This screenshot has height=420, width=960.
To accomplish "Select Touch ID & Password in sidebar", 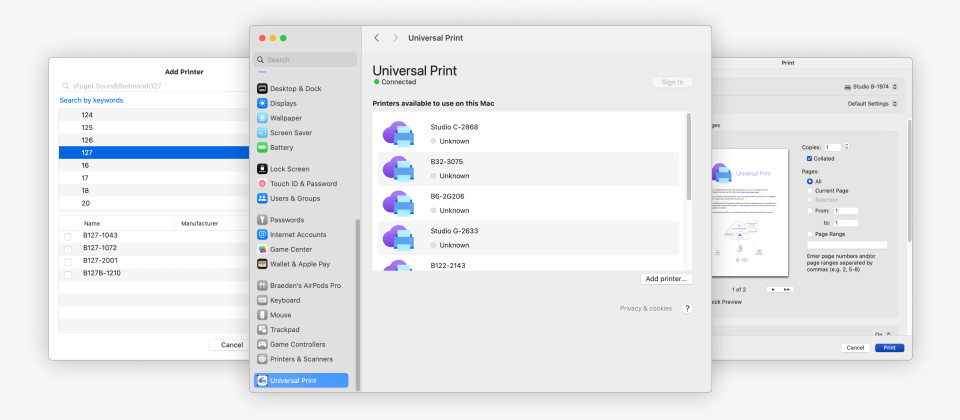I will pyautogui.click(x=302, y=184).
